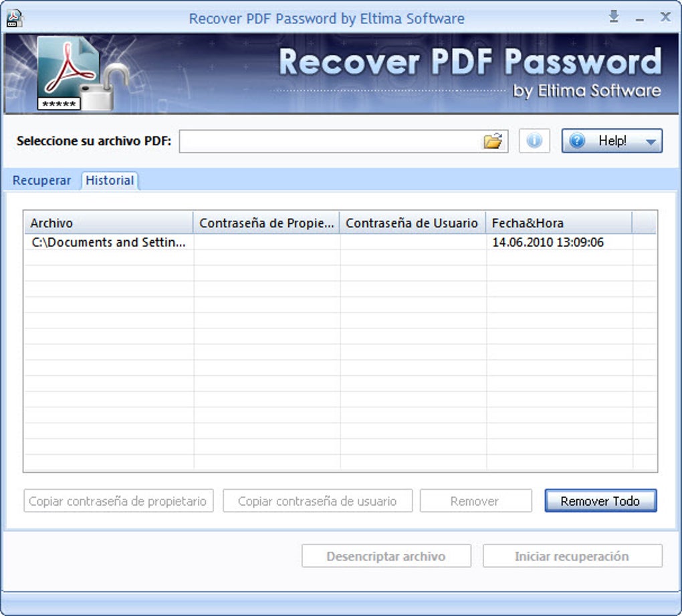This screenshot has height=616, width=682.
Task: Click the PDF padlock logo in banner
Action: tap(83, 73)
